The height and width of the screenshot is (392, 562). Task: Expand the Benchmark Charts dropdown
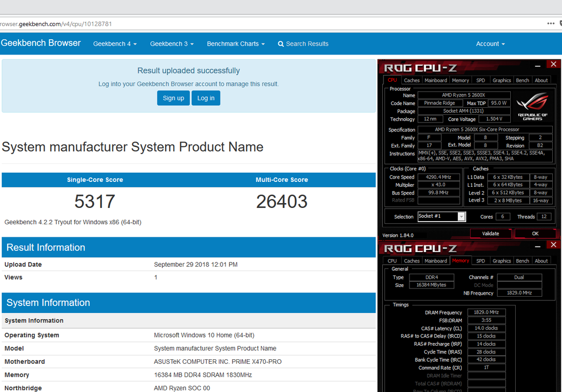[235, 44]
